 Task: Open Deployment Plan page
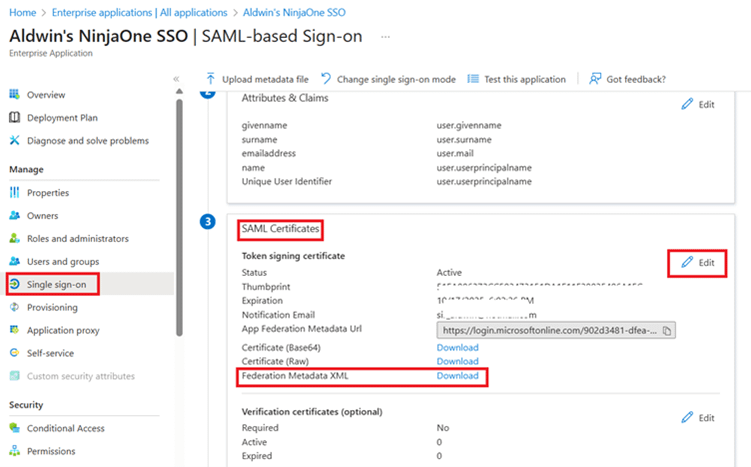click(x=62, y=118)
